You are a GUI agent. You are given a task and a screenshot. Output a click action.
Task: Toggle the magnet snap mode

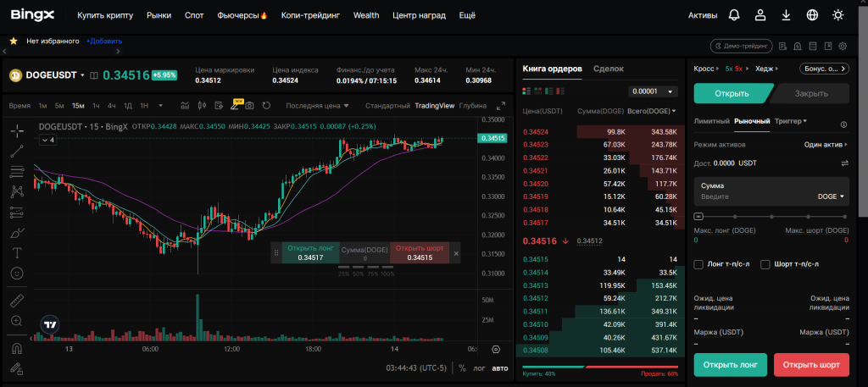coord(17,348)
